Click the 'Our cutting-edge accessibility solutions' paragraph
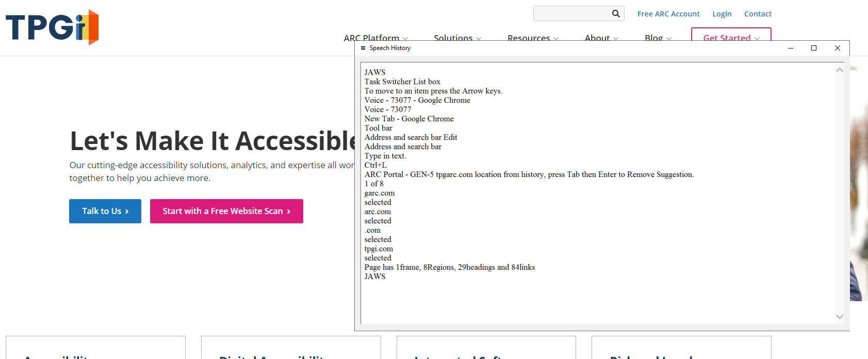868x359 pixels. pyautogui.click(x=212, y=171)
